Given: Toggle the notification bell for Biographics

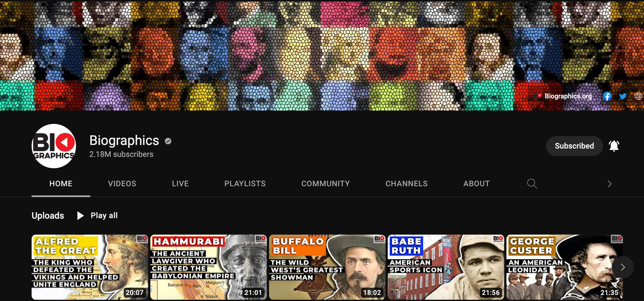Looking at the screenshot, I should (x=614, y=146).
